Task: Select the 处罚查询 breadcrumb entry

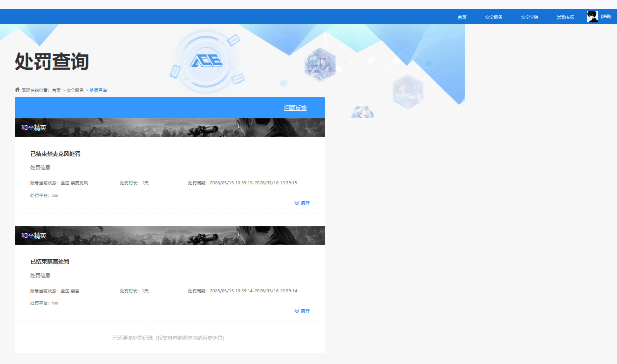Action: 98,90
